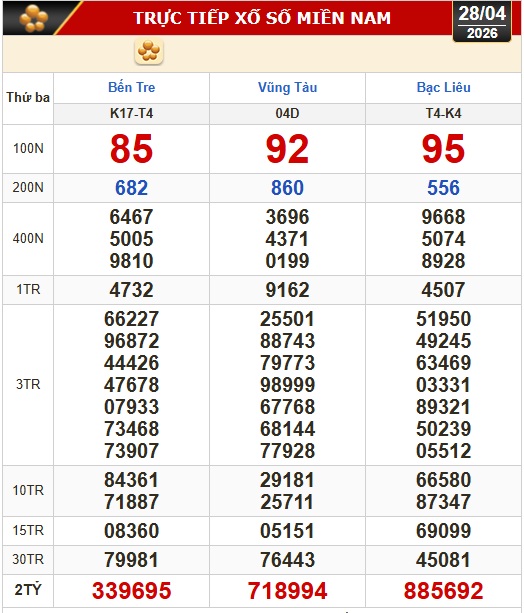Select the 3TR number 66227
The width and height of the screenshot is (524, 613).
[x=131, y=319]
